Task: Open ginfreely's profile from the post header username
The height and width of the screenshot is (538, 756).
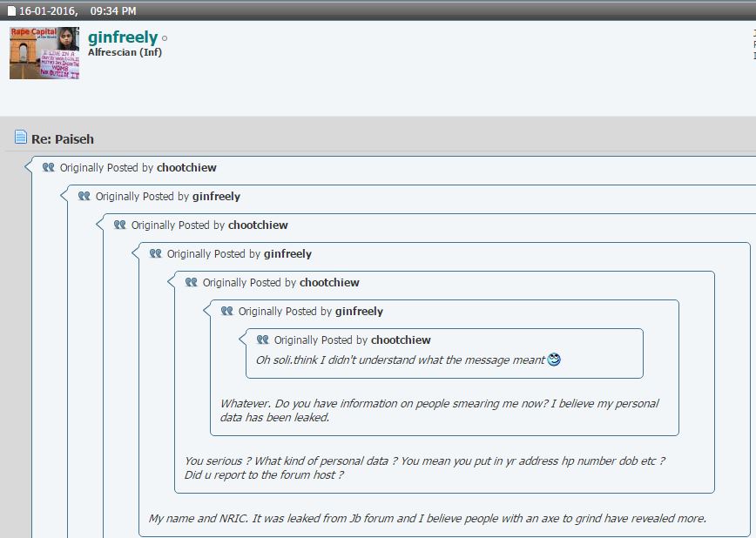Action: (x=123, y=37)
